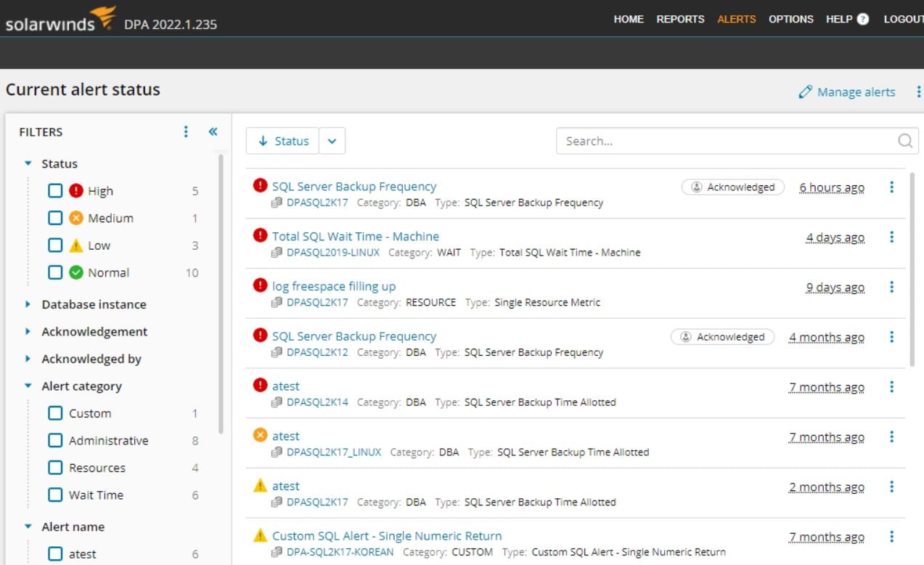This screenshot has width=924, height=565.
Task: Check the atest alert name filter
Action: point(55,553)
